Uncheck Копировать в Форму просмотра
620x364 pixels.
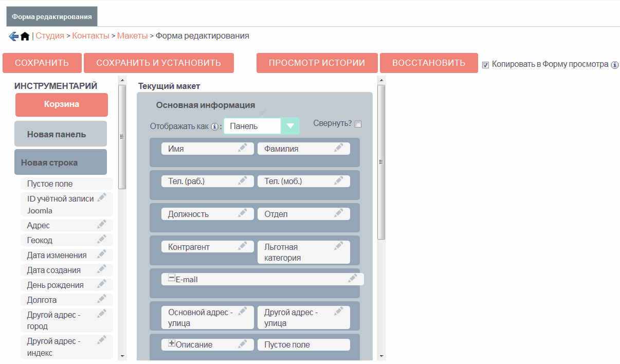pyautogui.click(x=485, y=64)
